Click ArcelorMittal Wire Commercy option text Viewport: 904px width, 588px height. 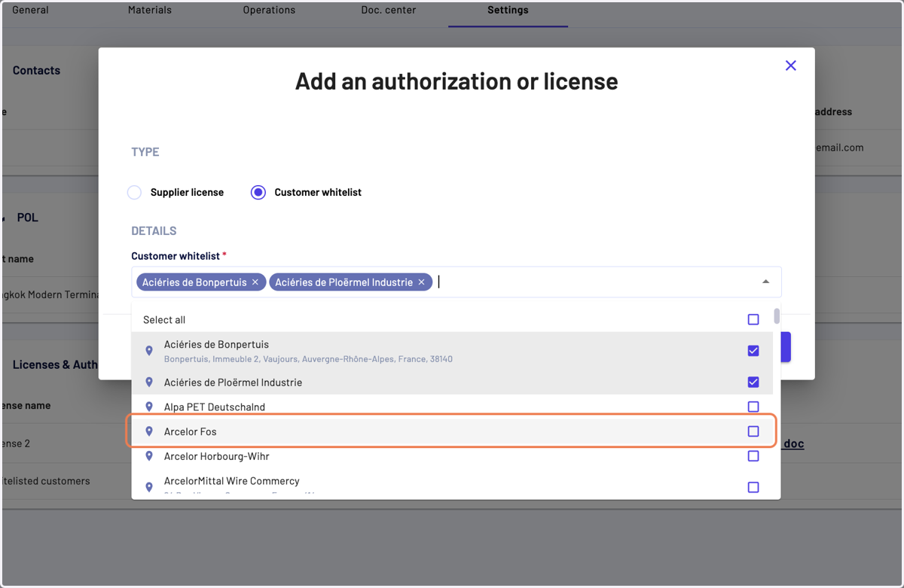click(x=232, y=481)
